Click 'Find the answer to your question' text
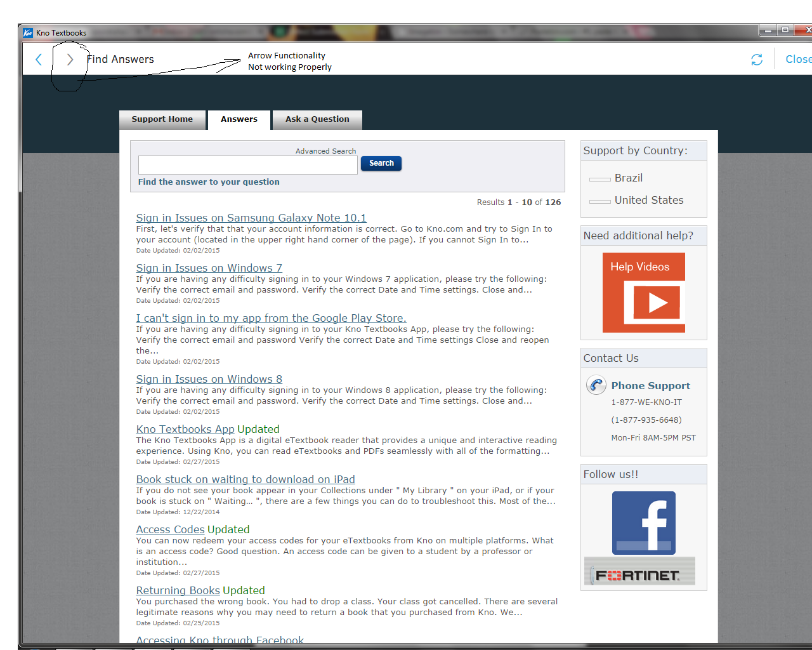The height and width of the screenshot is (650, 812). pos(209,182)
